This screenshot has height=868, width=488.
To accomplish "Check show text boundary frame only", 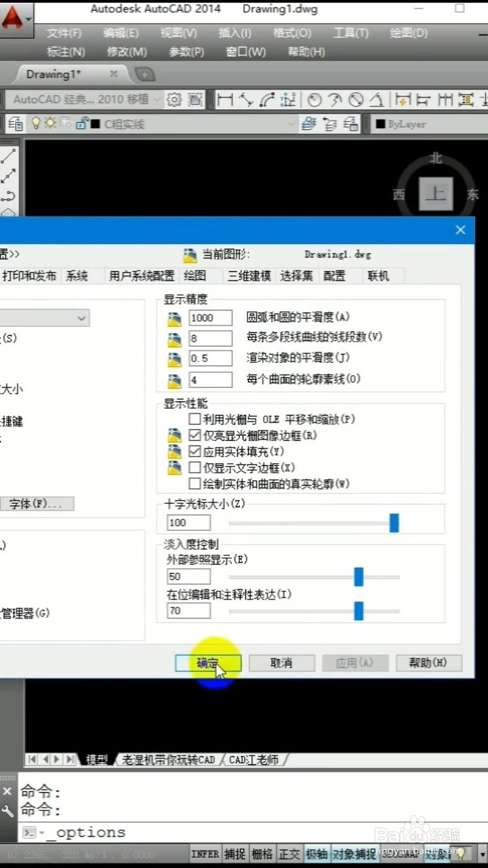I will (x=195, y=467).
